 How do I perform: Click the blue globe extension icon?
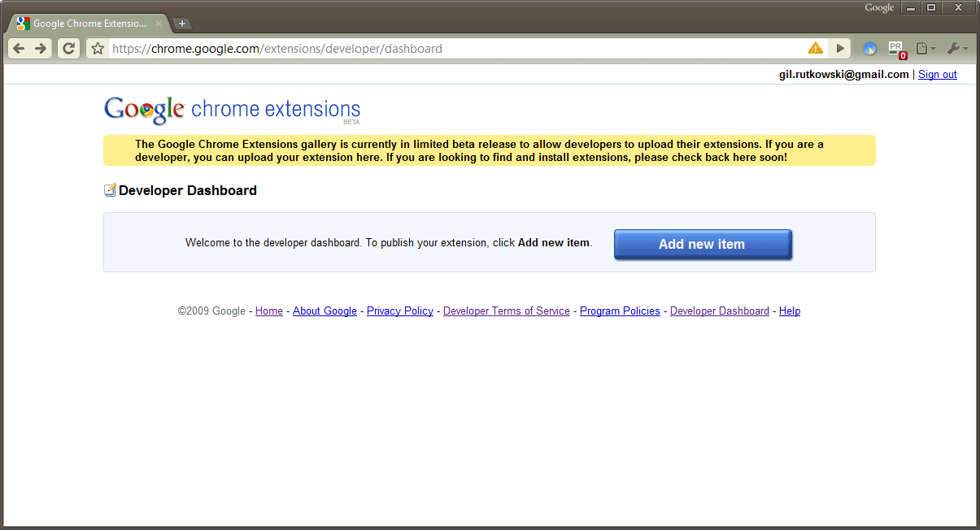point(869,48)
